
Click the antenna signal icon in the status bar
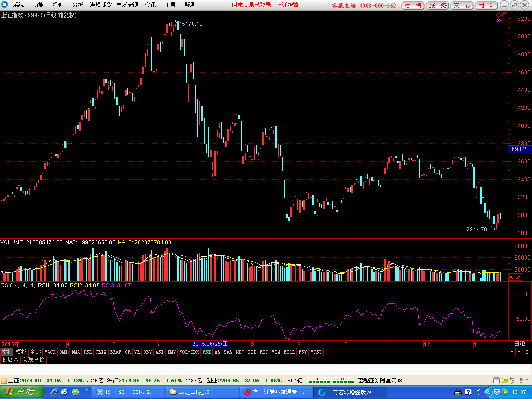[513, 381]
